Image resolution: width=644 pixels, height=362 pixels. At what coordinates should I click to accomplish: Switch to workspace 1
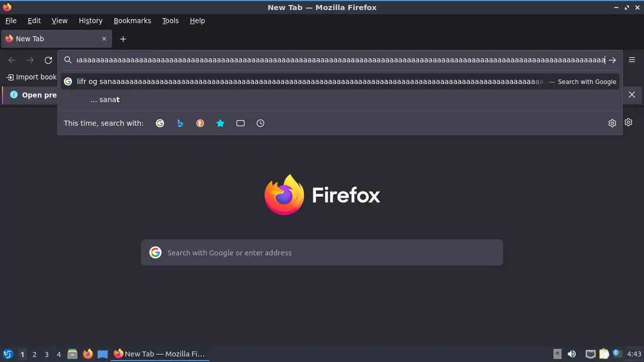(x=22, y=354)
